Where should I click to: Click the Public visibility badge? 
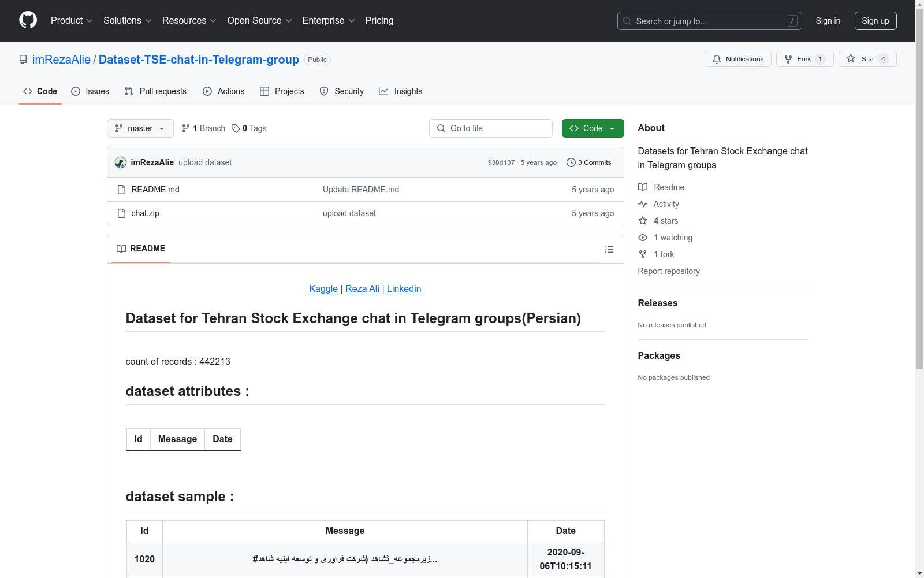[317, 60]
